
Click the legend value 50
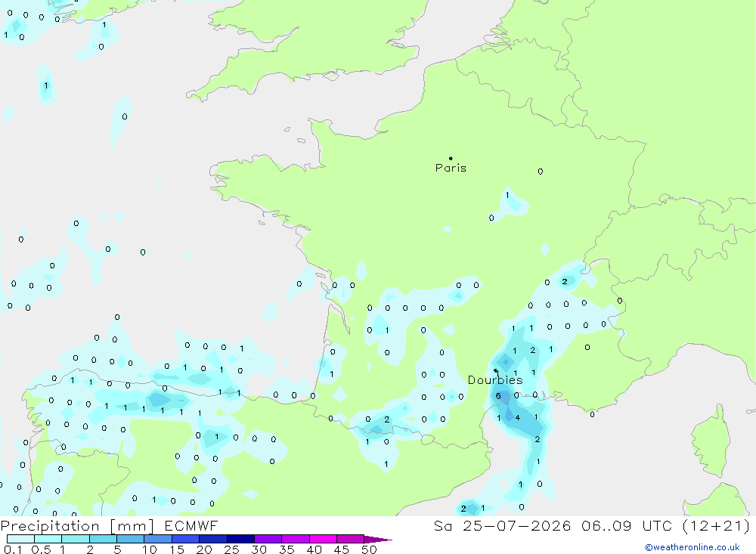coord(370,549)
